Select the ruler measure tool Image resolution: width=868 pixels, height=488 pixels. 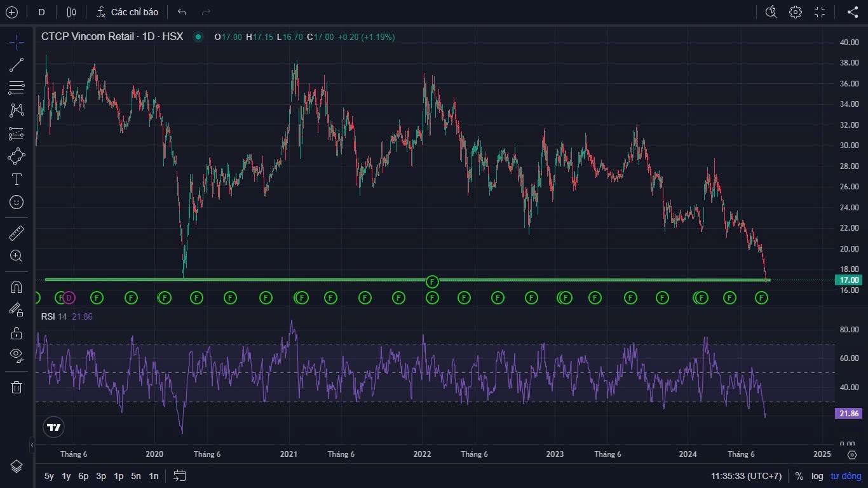pos(17,233)
